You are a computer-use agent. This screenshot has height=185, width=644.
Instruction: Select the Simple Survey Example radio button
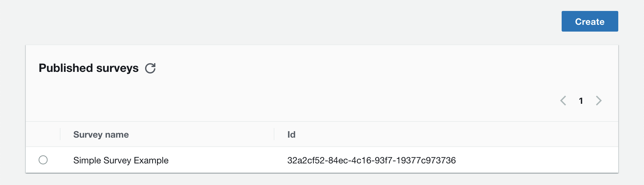tap(43, 160)
